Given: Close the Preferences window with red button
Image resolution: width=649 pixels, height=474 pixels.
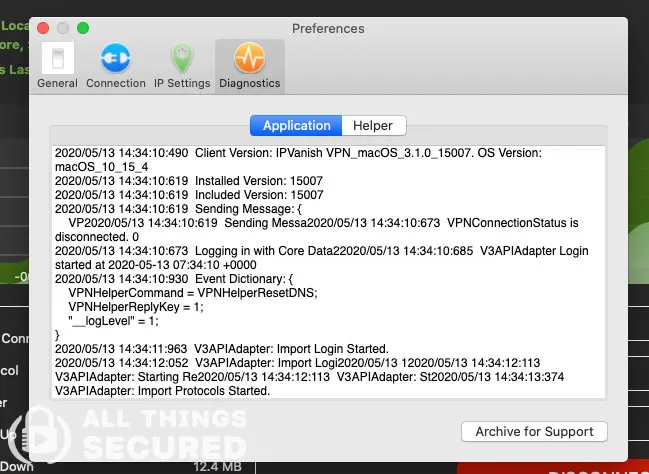Looking at the screenshot, I should (43, 28).
